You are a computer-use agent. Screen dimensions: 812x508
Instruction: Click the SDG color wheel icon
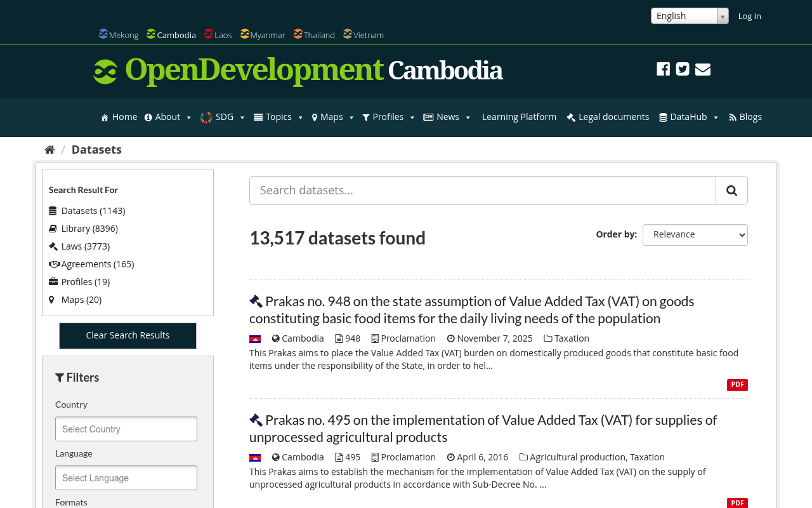206,117
